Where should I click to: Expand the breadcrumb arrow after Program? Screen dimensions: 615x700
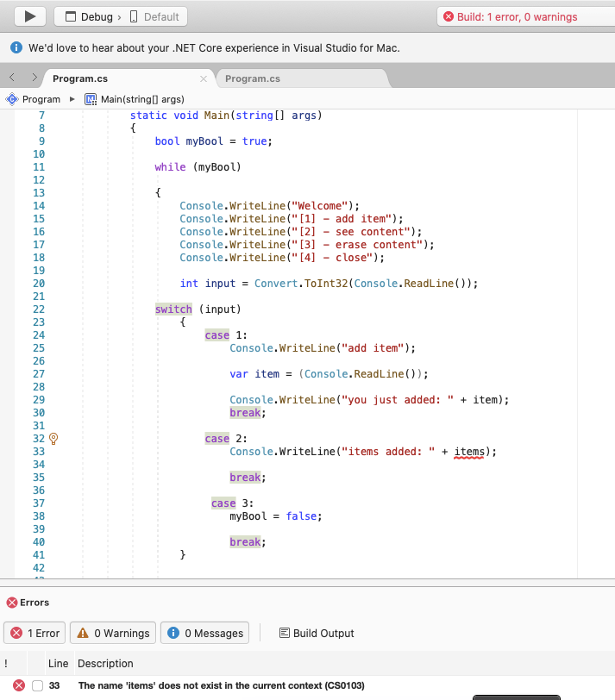72,99
